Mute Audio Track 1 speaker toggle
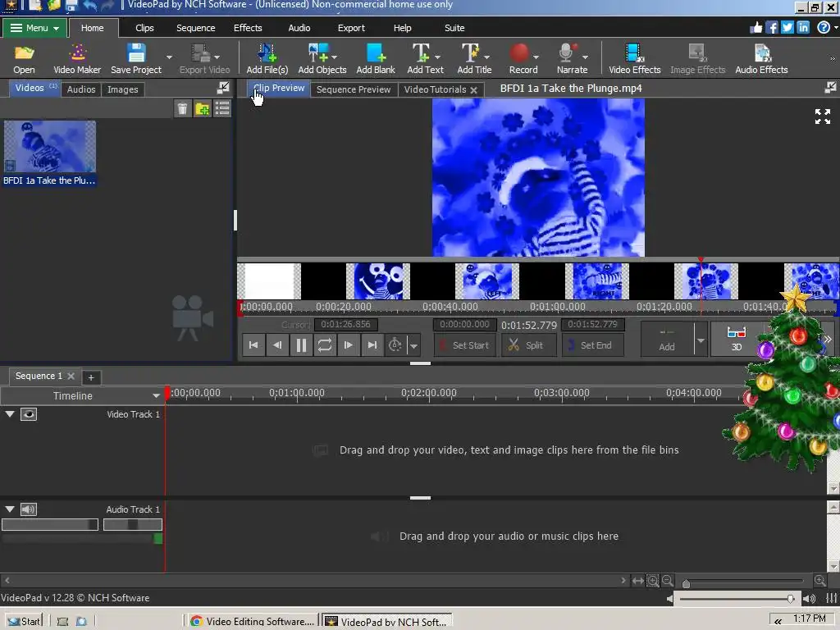The height and width of the screenshot is (630, 840). pos(29,509)
